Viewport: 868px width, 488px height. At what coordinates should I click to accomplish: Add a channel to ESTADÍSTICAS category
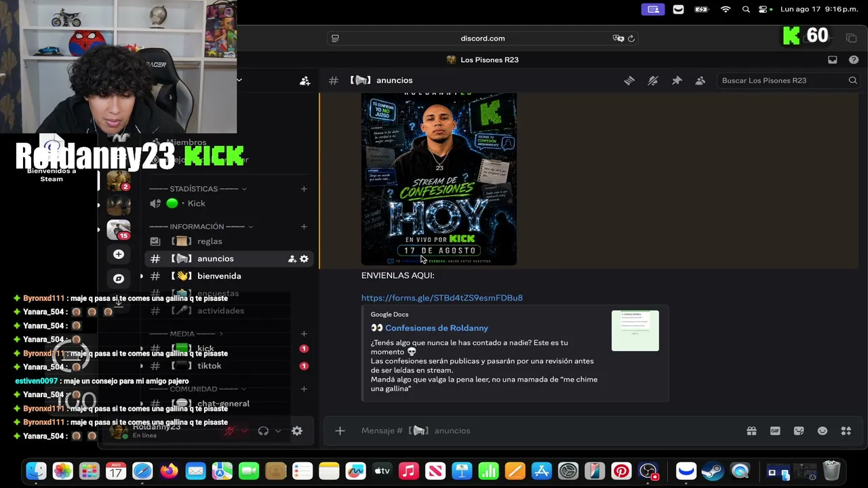(x=304, y=189)
